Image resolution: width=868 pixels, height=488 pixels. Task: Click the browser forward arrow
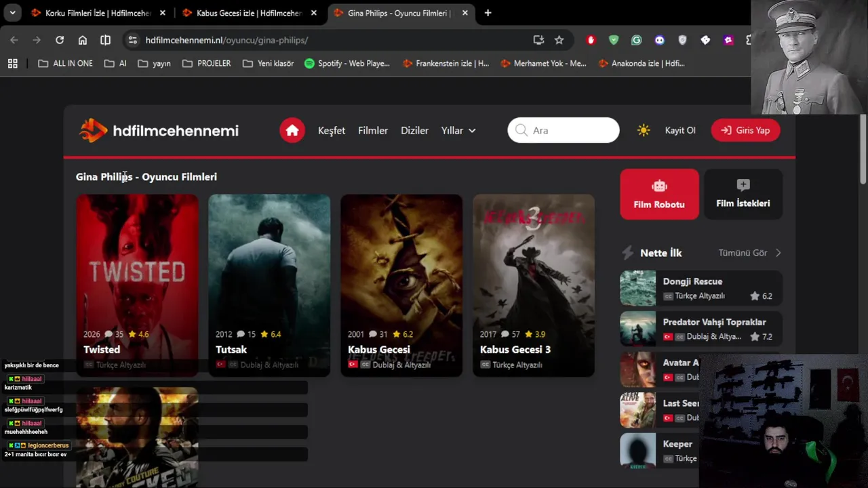coord(37,40)
